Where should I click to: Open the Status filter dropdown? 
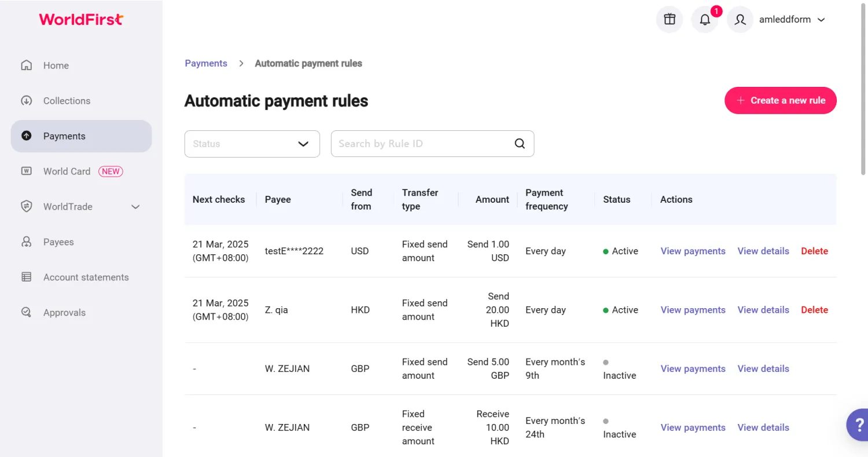point(252,144)
